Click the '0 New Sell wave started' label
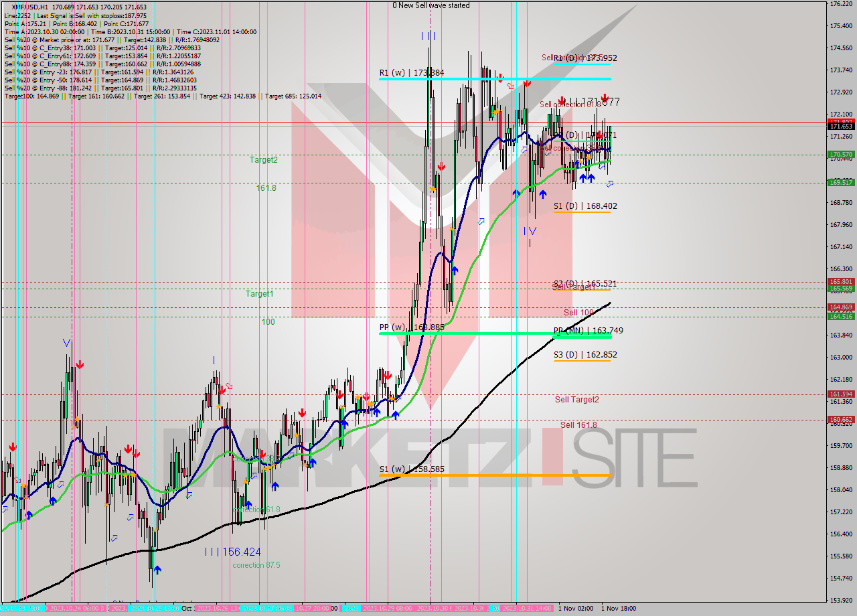Image resolution: width=857 pixels, height=616 pixels. [431, 5]
